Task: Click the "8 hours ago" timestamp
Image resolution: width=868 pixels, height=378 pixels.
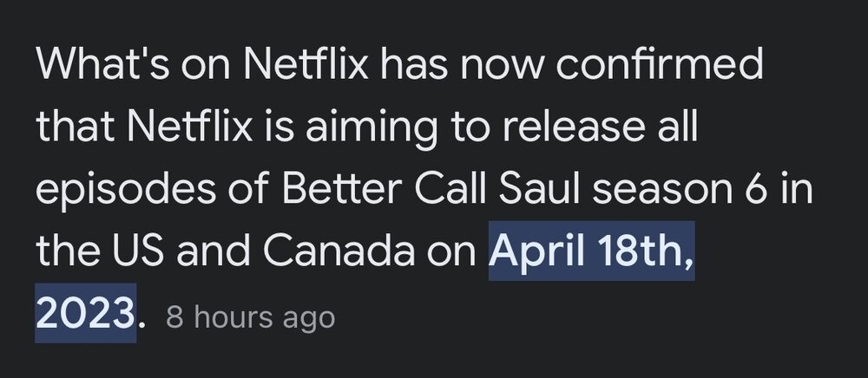Action: pyautogui.click(x=250, y=316)
